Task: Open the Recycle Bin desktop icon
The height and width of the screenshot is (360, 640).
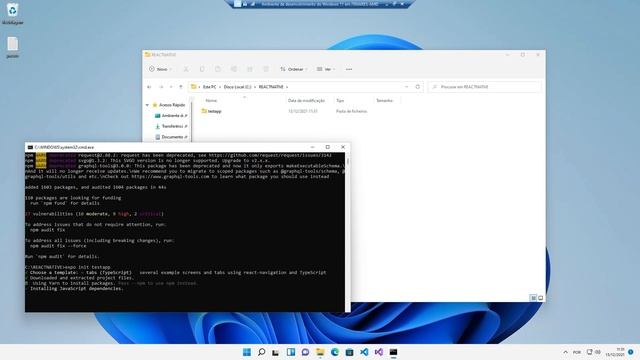Action: click(12, 13)
